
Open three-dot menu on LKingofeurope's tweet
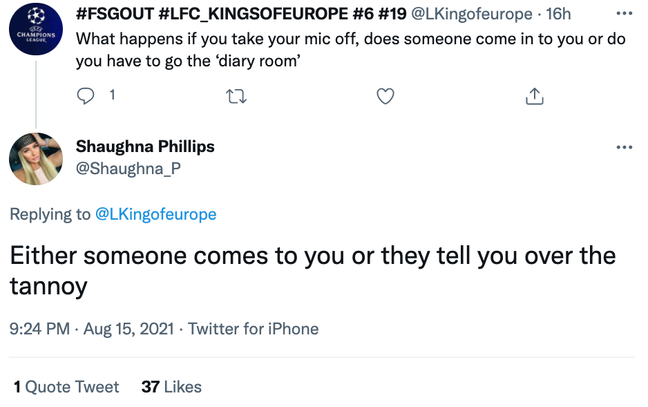pos(624,14)
